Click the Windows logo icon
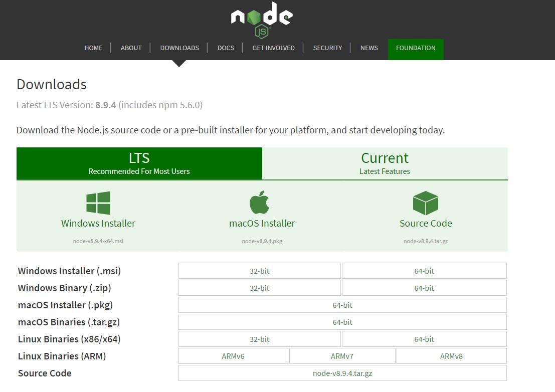Image resolution: width=555 pixels, height=392 pixels. click(x=98, y=203)
